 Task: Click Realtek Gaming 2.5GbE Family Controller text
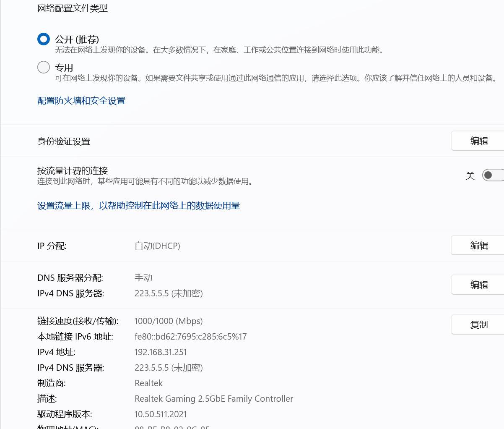click(214, 399)
